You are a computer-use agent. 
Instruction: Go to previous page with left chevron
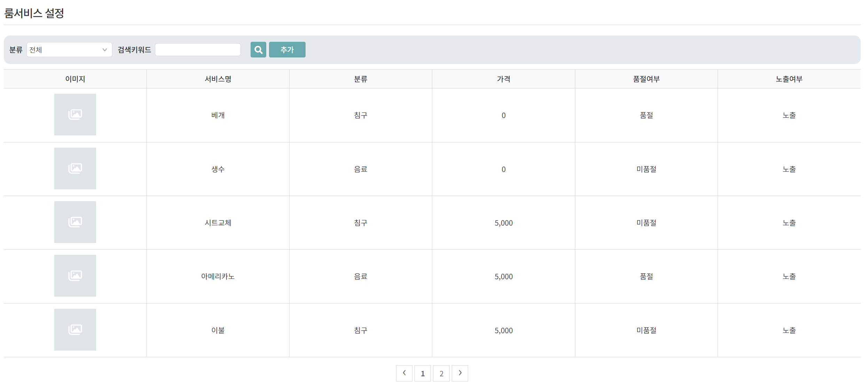point(404,373)
